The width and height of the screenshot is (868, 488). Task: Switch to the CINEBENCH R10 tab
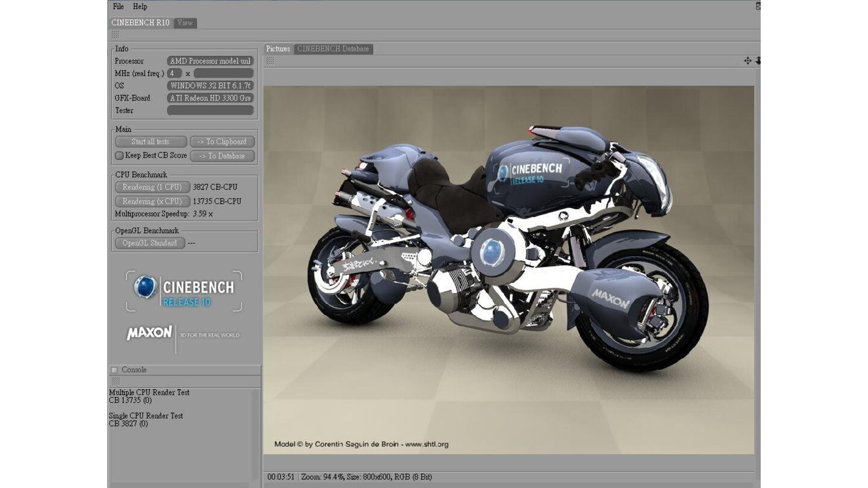pyautogui.click(x=141, y=23)
